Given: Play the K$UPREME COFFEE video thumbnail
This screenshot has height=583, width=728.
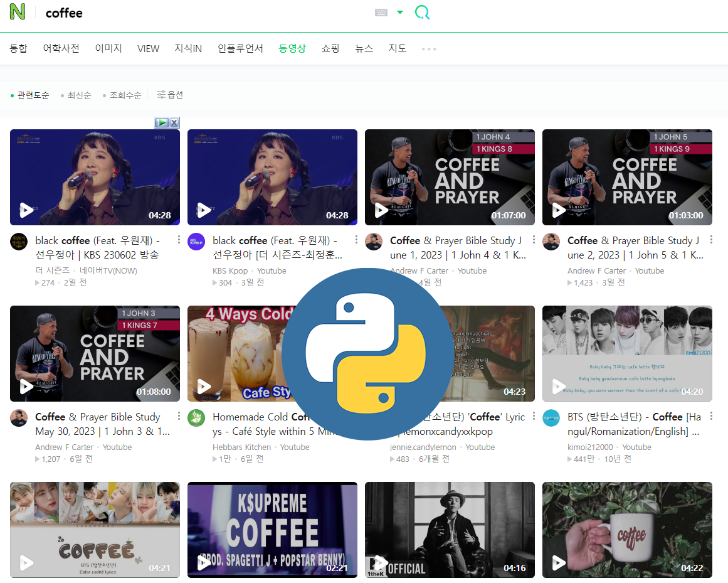Looking at the screenshot, I should [x=272, y=530].
